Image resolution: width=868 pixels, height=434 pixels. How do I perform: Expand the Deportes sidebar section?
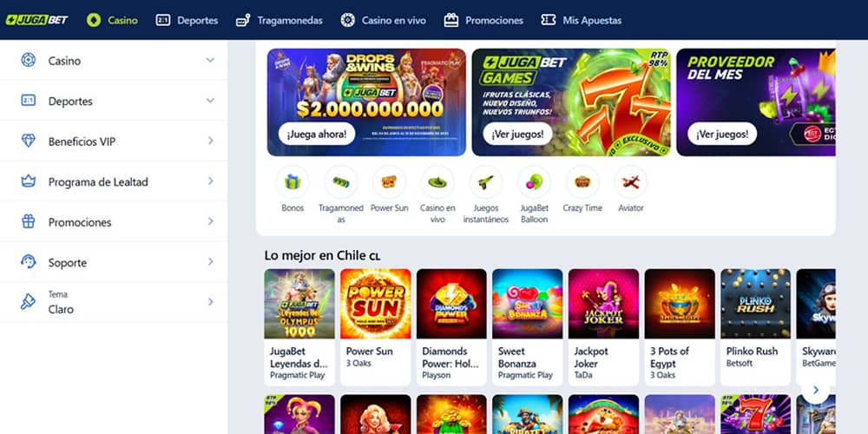coord(114,101)
